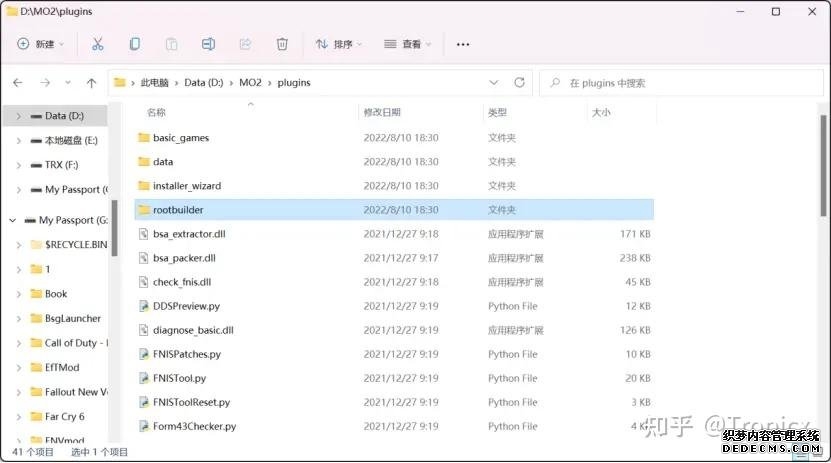Screen dimensions: 831x463
Task: Open the 新建 (New) dropdown
Action: pyautogui.click(x=41, y=44)
